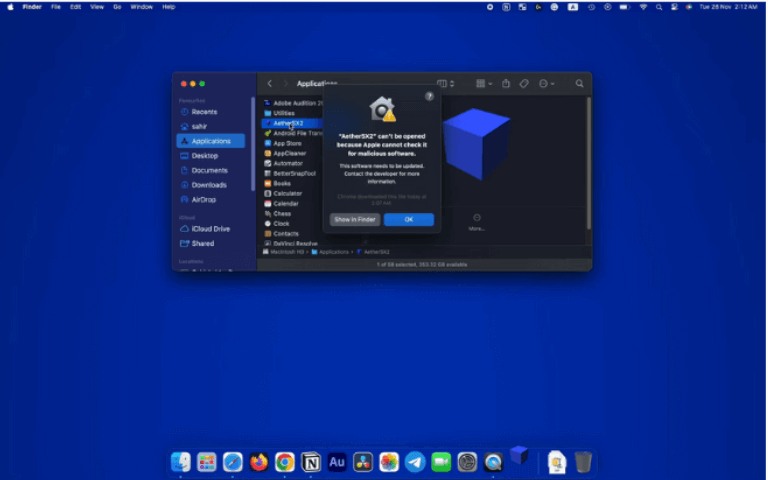Open the Finder search magnifier
This screenshot has width=768, height=480.
579,84
